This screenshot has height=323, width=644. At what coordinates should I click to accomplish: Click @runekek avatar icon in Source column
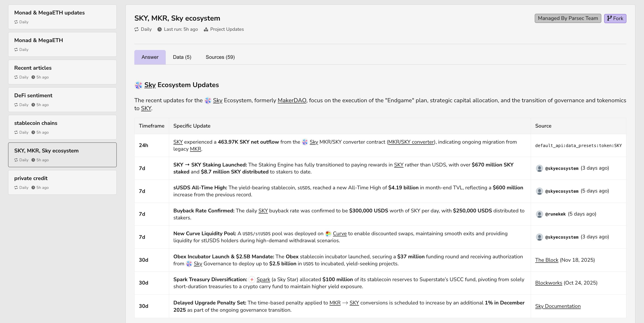pos(539,214)
